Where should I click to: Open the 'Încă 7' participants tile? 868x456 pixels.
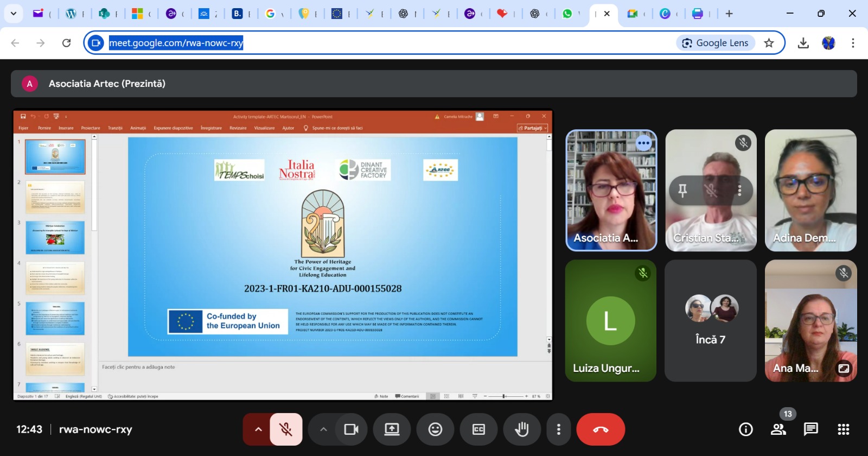[x=710, y=320]
